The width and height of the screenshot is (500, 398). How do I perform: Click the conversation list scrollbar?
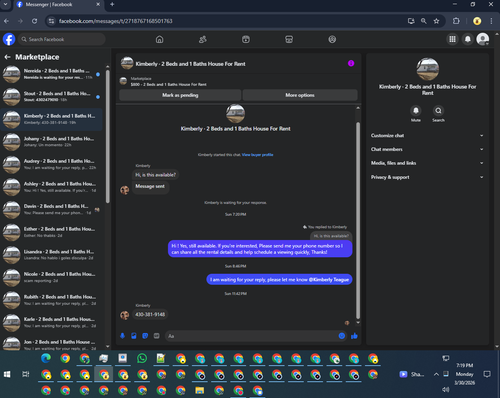tap(107, 137)
